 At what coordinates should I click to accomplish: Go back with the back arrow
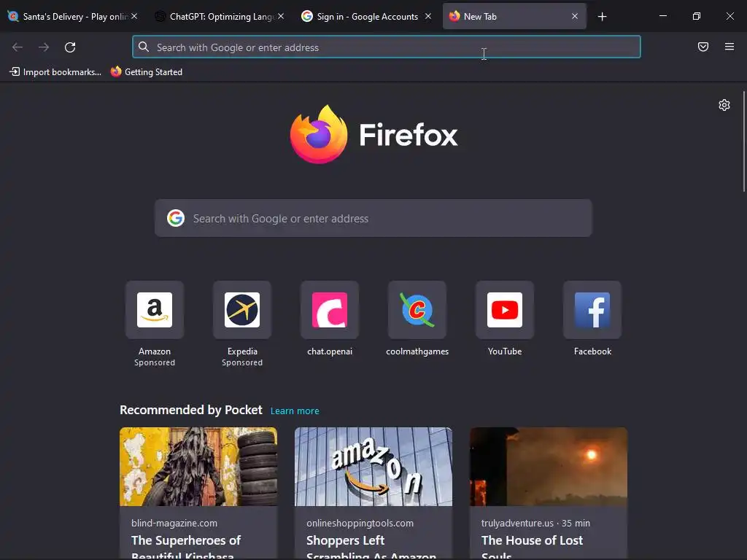tap(18, 47)
